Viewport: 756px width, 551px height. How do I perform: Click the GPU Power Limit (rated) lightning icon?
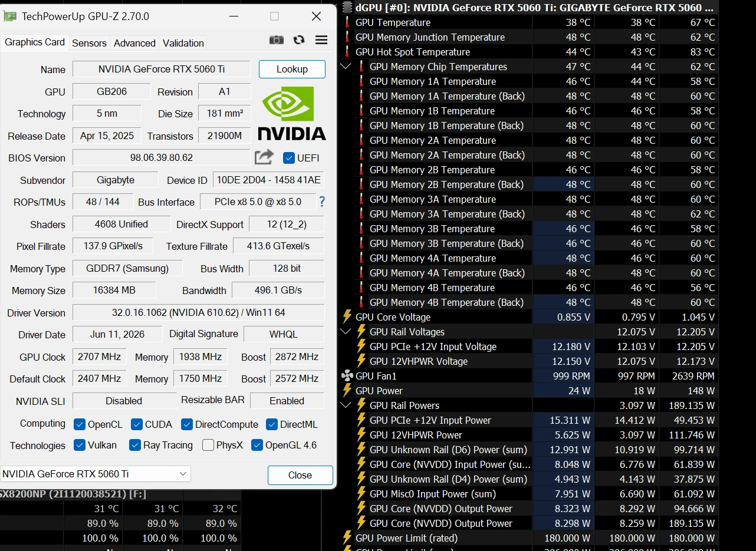[x=347, y=538]
